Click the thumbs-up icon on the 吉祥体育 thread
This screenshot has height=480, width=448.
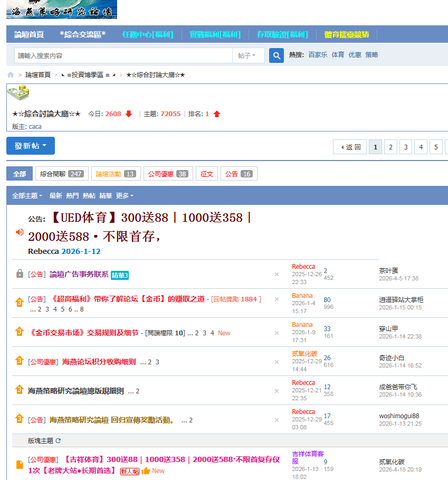[x=146, y=470]
